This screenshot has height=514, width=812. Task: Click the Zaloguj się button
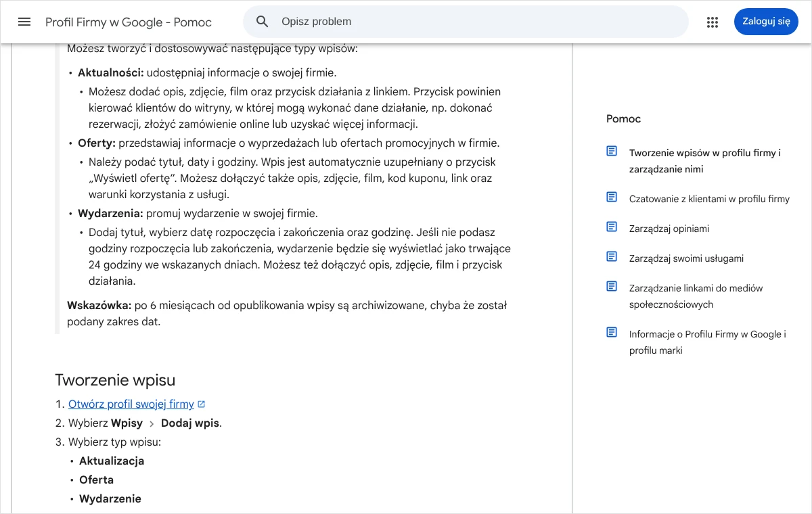[766, 22]
